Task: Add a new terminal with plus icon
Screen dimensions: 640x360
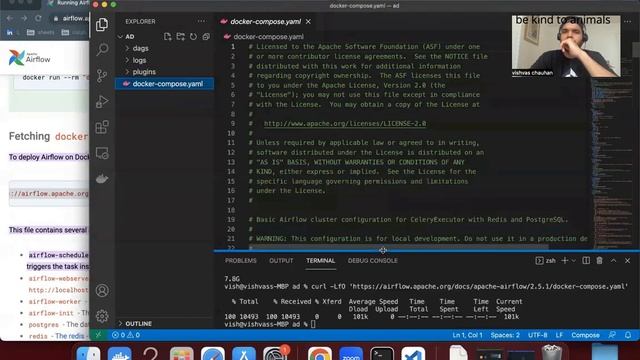Action: click(564, 260)
